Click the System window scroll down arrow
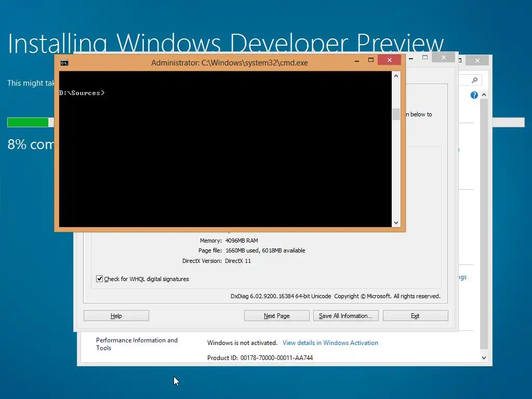The image size is (532, 399). point(484,357)
